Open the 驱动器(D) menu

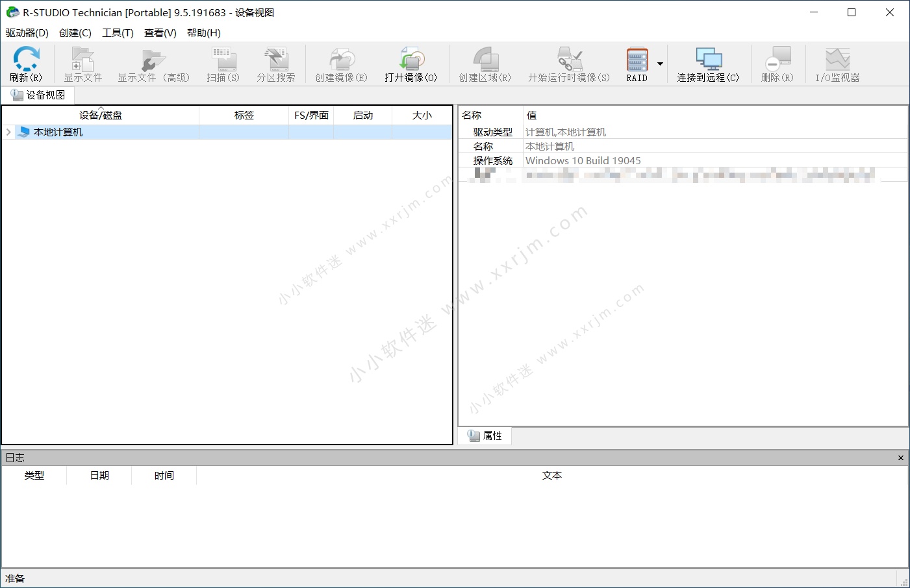(27, 33)
